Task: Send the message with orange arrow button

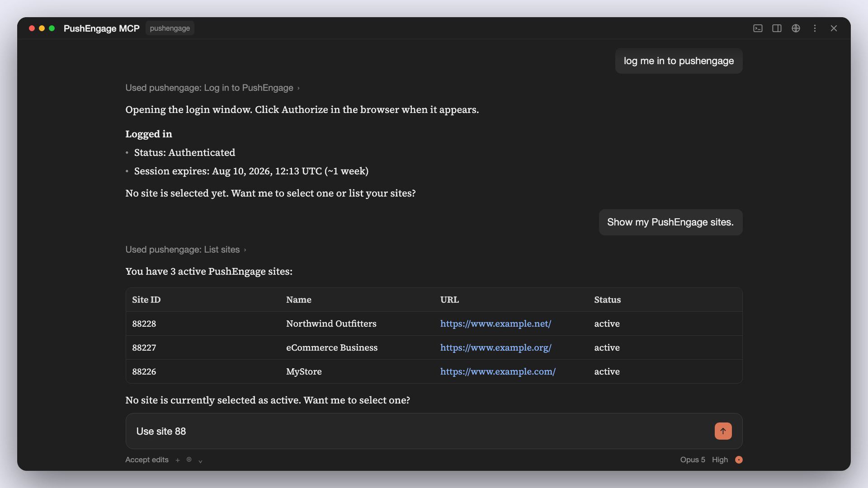Action: 723,431
